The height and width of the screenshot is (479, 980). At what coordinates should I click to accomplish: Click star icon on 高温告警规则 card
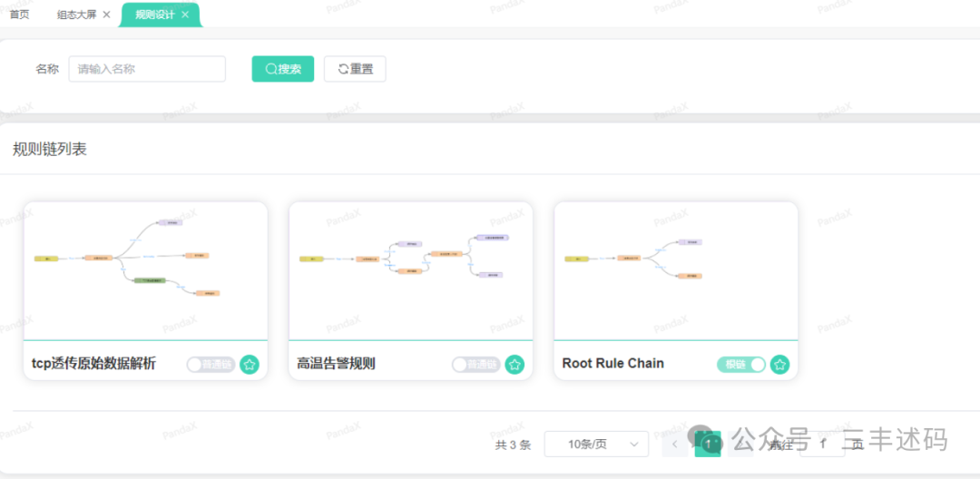tap(514, 365)
